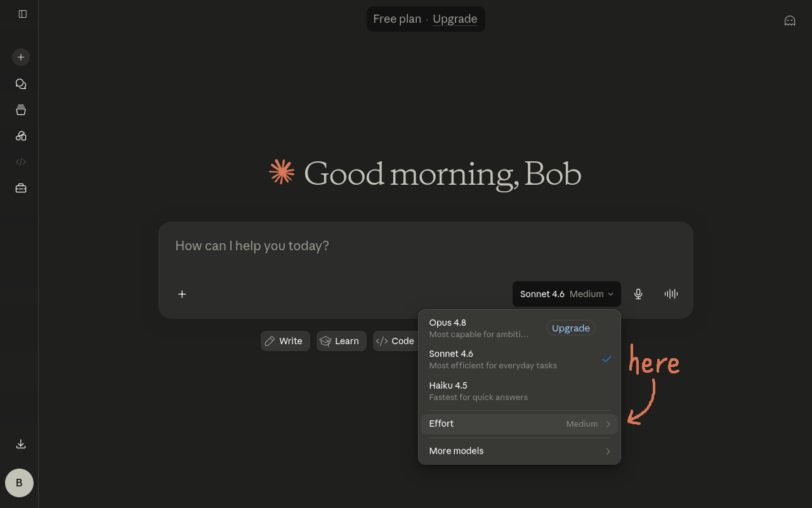Screen dimensions: 812x508
Task: Click the Free plan label
Action: (x=397, y=19)
